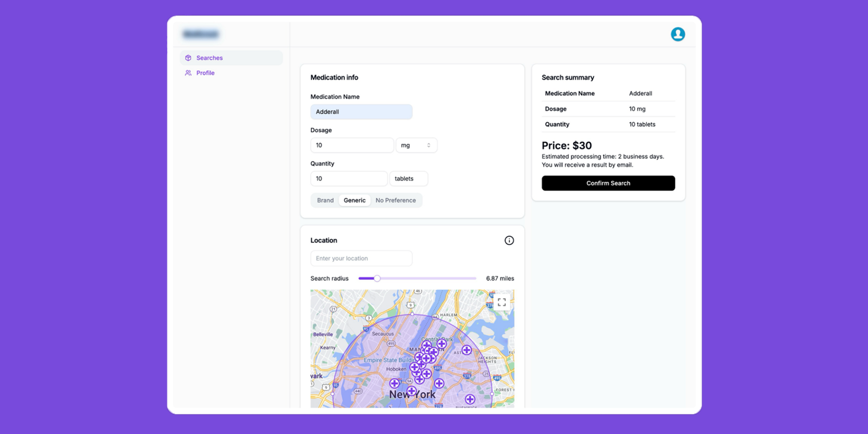Click the Search radius slider handle
Screen dimensions: 868x434
point(377,278)
